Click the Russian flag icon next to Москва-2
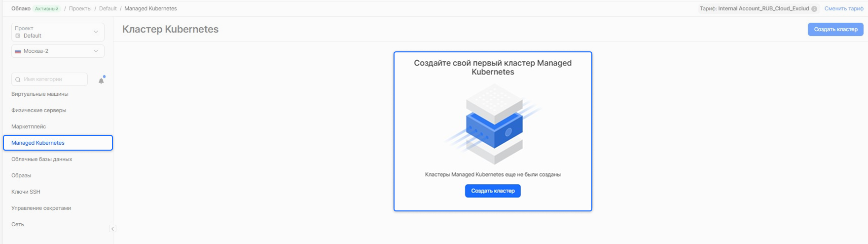 point(18,51)
